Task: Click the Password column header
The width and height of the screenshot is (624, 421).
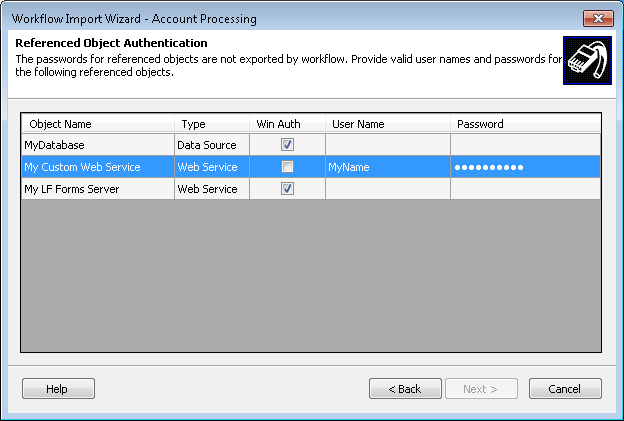Action: point(524,124)
